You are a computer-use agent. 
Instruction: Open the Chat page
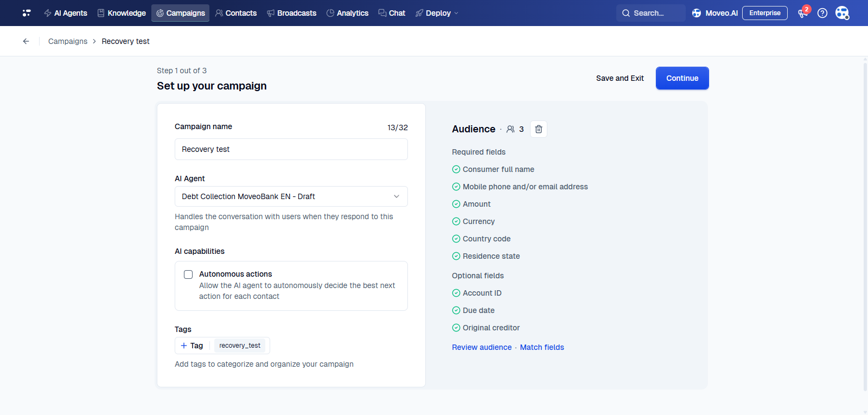click(x=392, y=13)
